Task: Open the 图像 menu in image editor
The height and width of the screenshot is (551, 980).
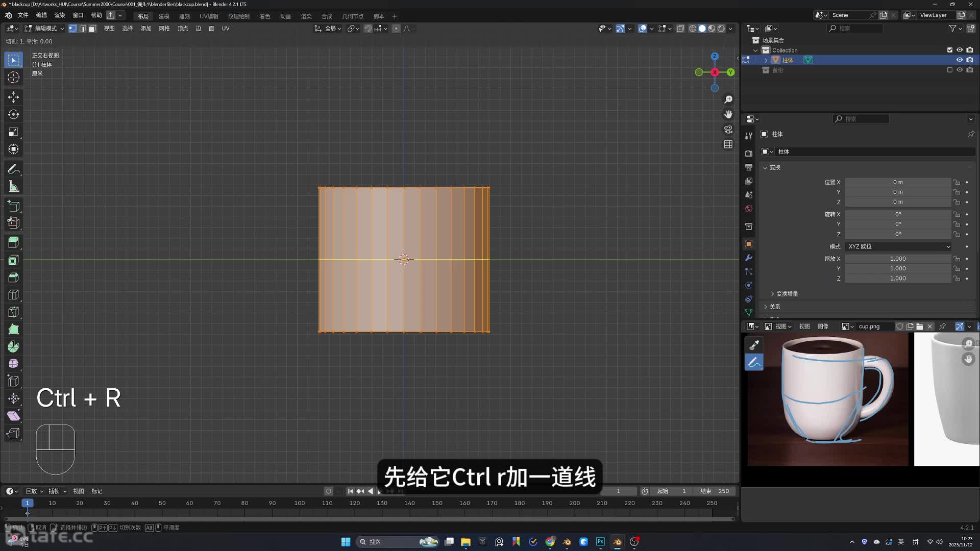Action: click(x=823, y=327)
